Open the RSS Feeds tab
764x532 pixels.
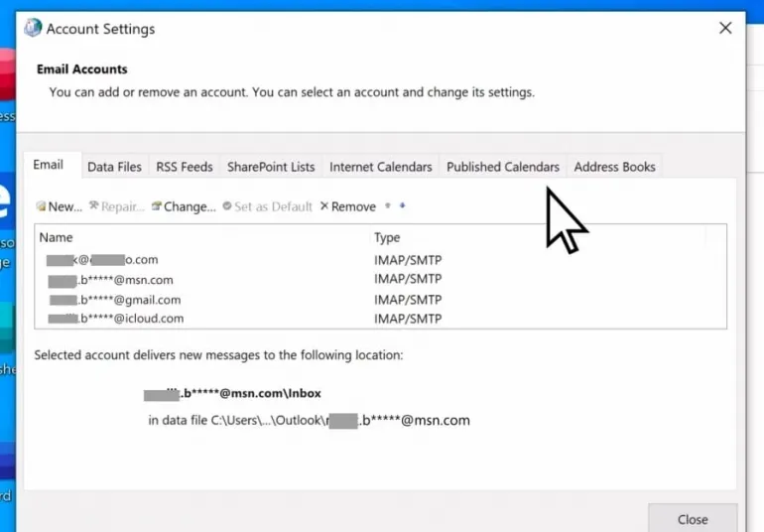[184, 167]
